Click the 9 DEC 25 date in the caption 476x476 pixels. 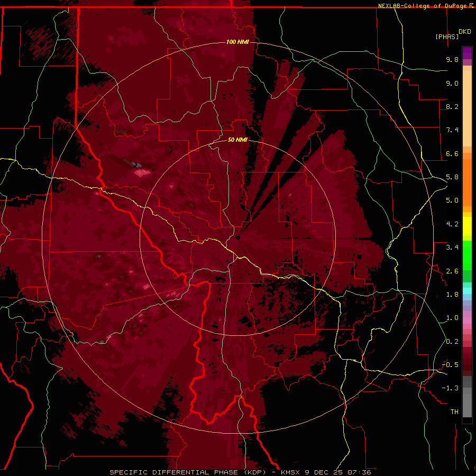tap(325, 472)
